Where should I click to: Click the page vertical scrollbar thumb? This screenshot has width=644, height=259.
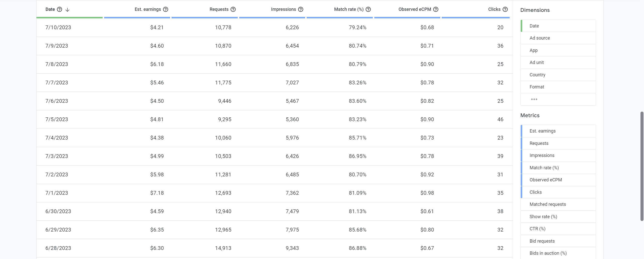coord(642,166)
